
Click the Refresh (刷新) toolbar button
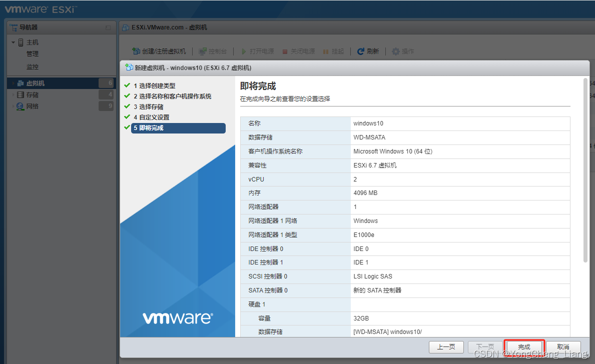pos(368,51)
